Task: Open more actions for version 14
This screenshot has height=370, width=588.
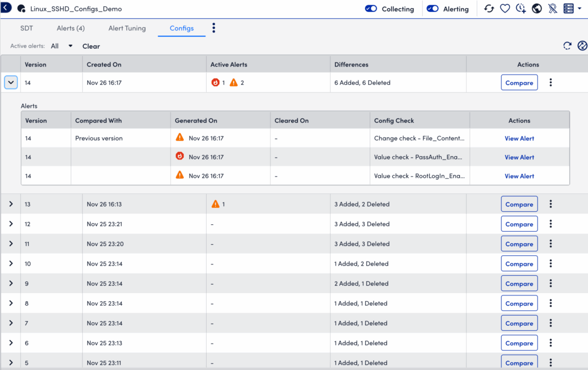Action: [x=551, y=83]
